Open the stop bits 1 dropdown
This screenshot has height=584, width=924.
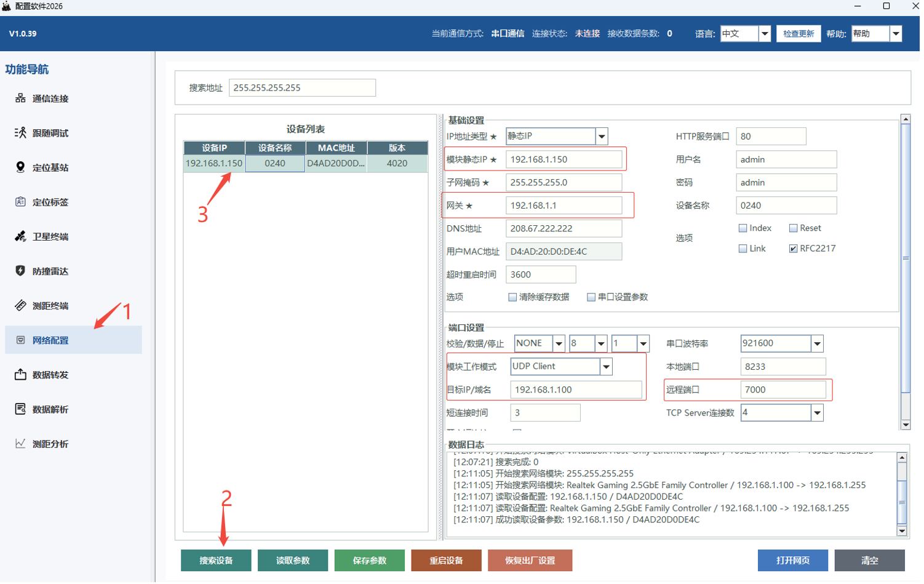643,344
